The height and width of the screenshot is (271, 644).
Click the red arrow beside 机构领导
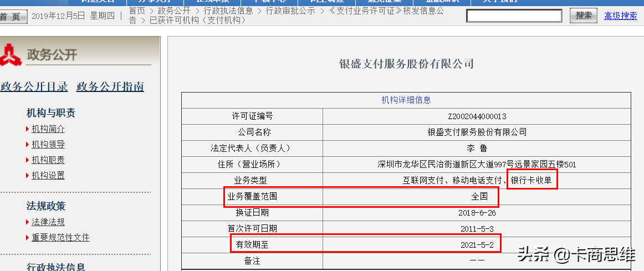pyautogui.click(x=28, y=145)
